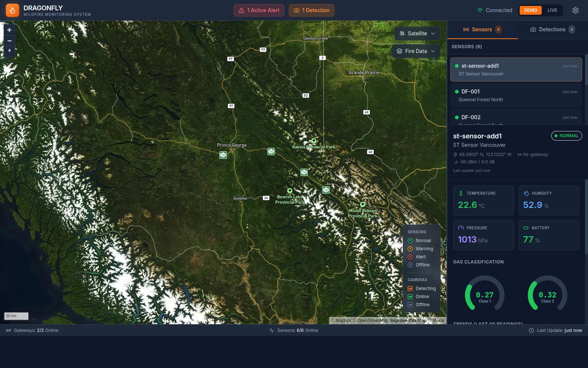Click the Offline camera legend icon

tap(410, 305)
